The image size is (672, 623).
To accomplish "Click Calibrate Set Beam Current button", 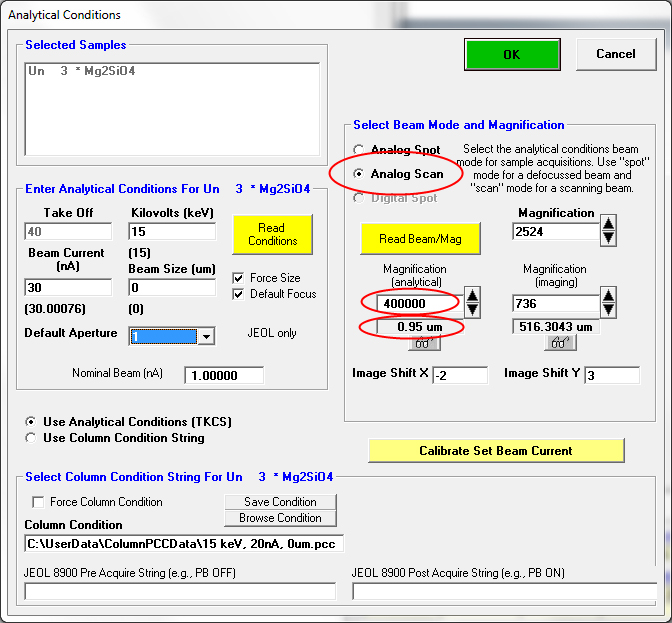I will [496, 451].
